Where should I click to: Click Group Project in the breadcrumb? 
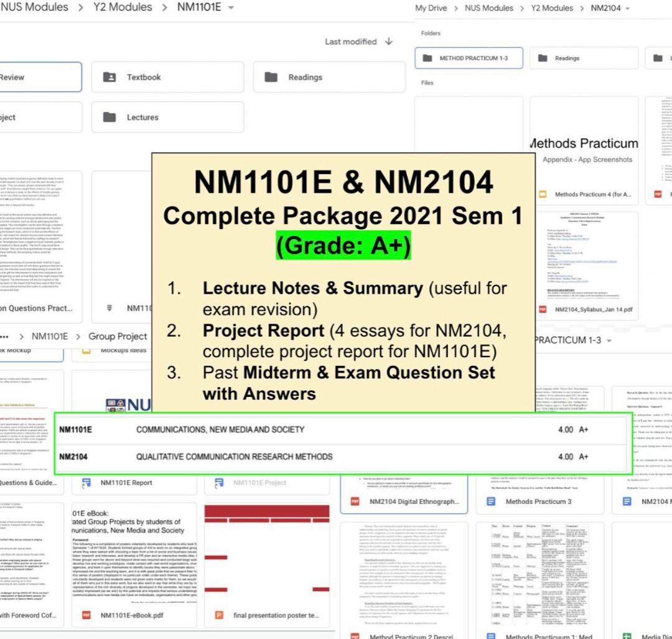(118, 337)
